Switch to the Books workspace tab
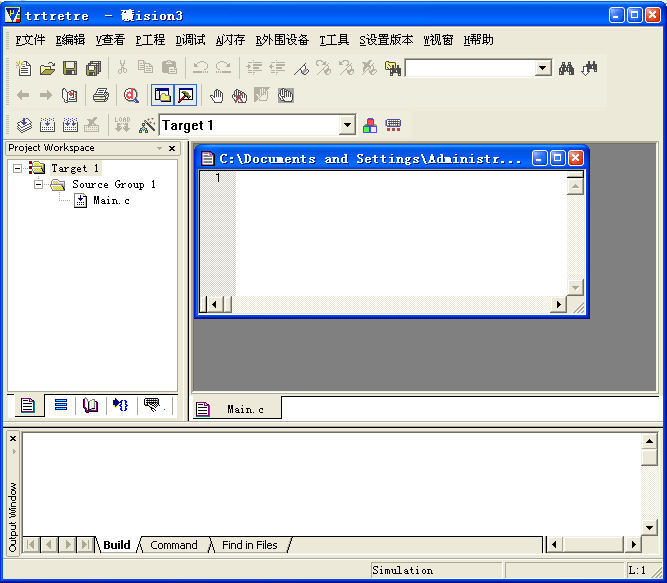 91,405
